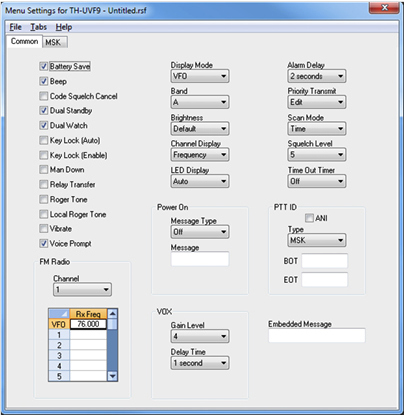Click the down arrow of FM Radio grid scrollbar
This screenshot has height=415, width=404.
click(x=113, y=376)
